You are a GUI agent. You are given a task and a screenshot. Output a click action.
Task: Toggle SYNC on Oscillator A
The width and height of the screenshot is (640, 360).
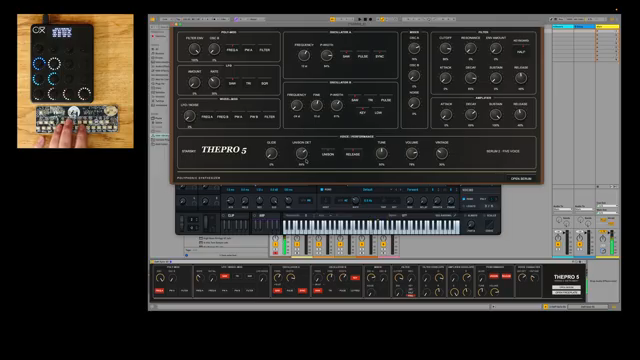(380, 55)
